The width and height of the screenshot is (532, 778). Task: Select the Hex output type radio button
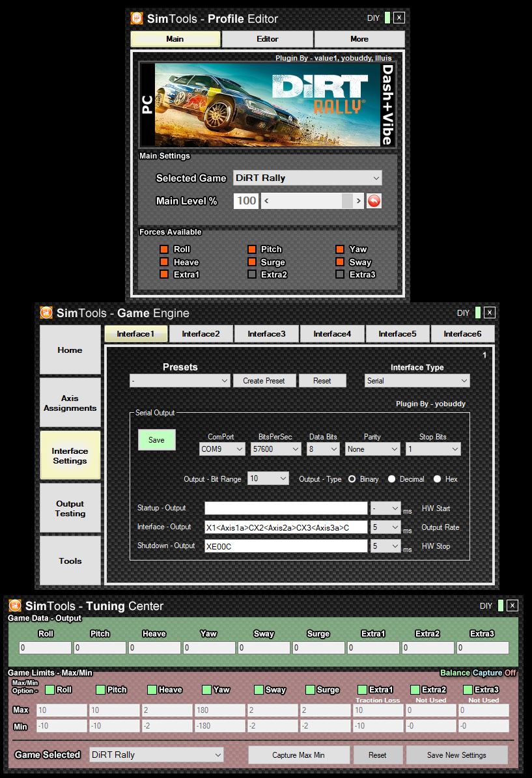pyautogui.click(x=437, y=479)
